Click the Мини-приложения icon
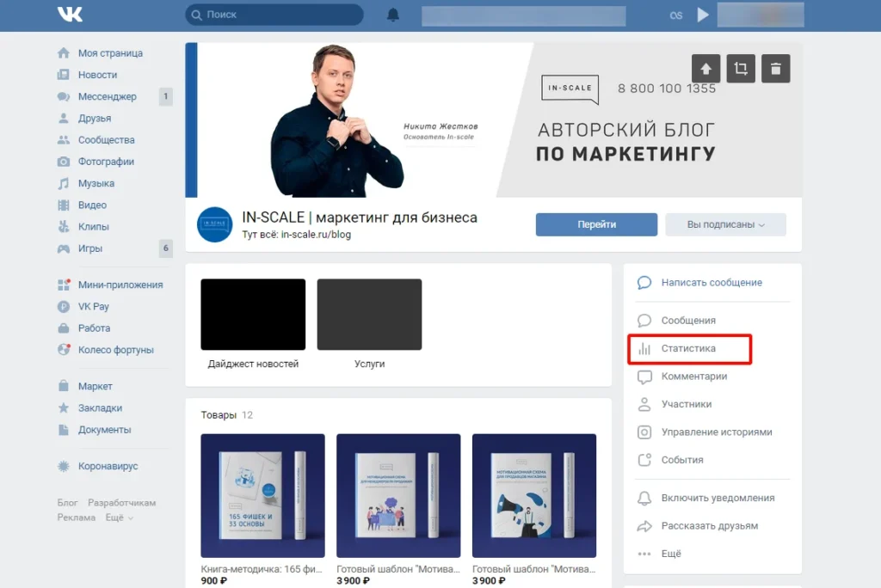Image resolution: width=881 pixels, height=588 pixels. [x=64, y=285]
